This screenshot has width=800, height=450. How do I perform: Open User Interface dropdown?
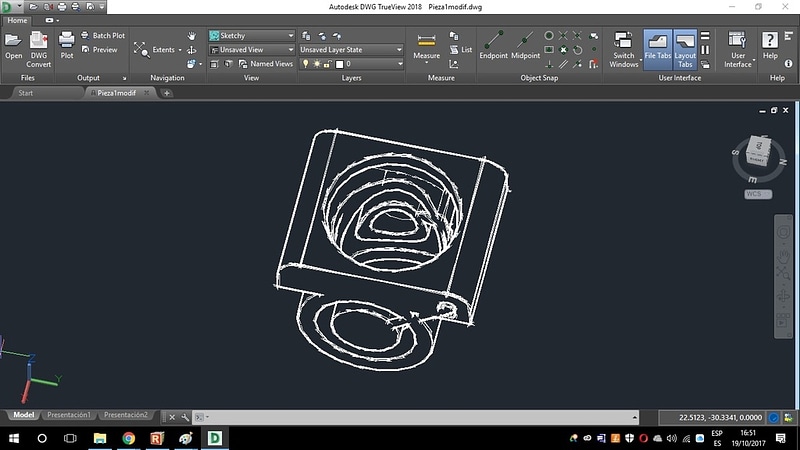coord(738,49)
